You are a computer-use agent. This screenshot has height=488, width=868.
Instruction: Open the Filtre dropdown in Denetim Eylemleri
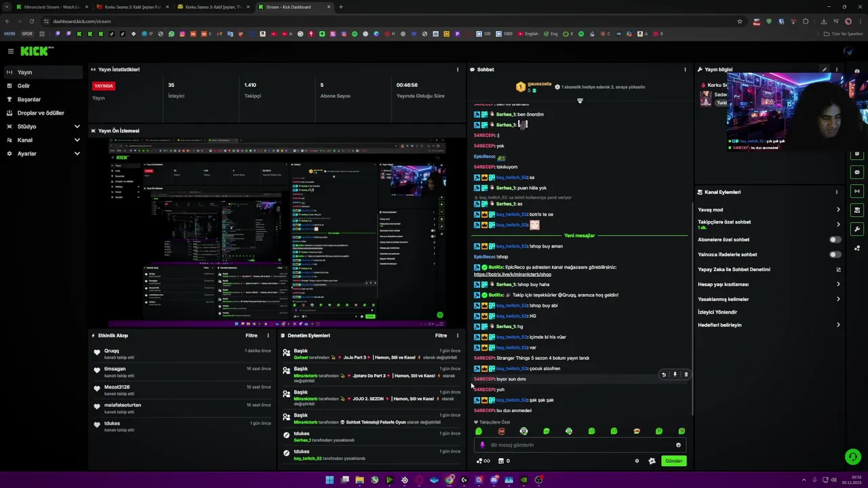[x=441, y=335]
